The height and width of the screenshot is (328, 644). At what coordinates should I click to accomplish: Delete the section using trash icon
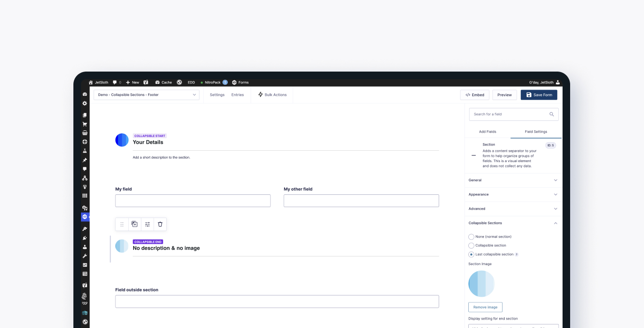tap(160, 224)
